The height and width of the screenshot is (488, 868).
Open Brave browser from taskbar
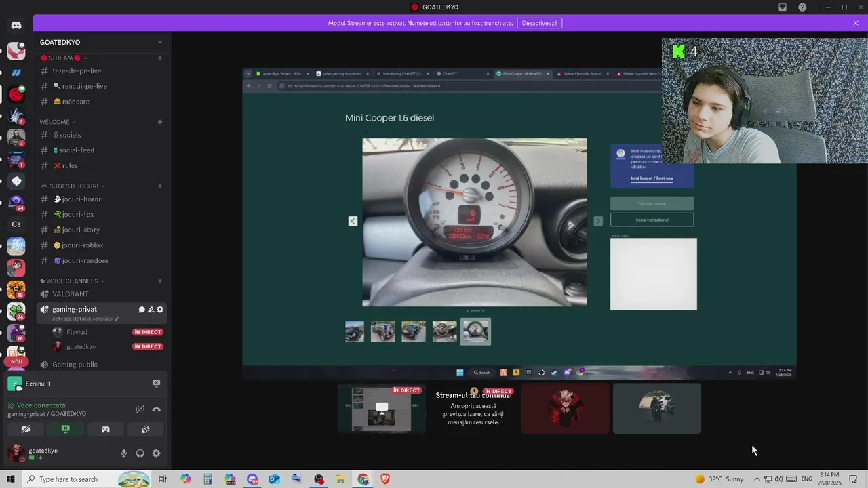(x=385, y=479)
